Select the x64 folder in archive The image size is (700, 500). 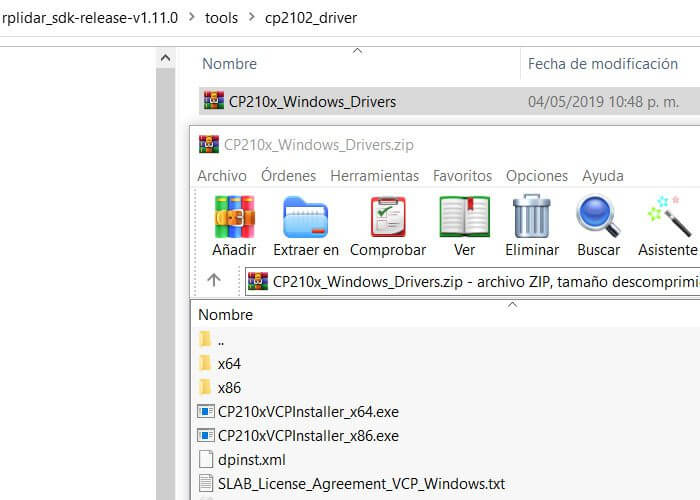click(228, 363)
